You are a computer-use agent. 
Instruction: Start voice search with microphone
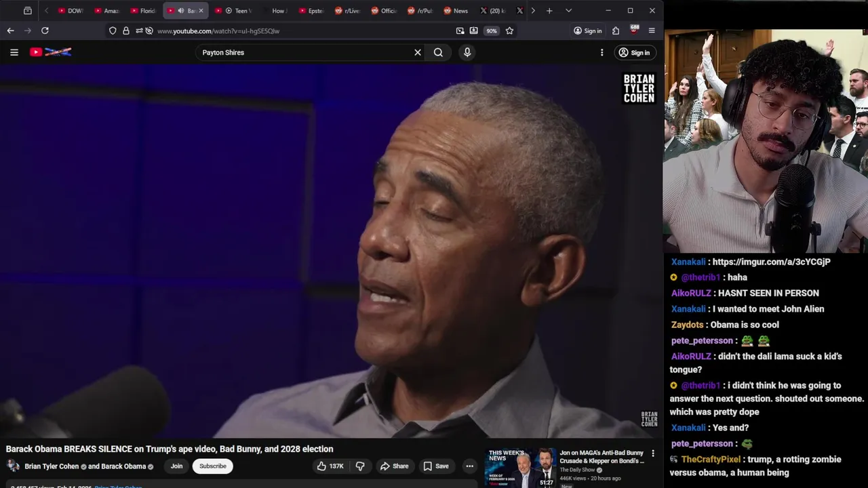467,52
